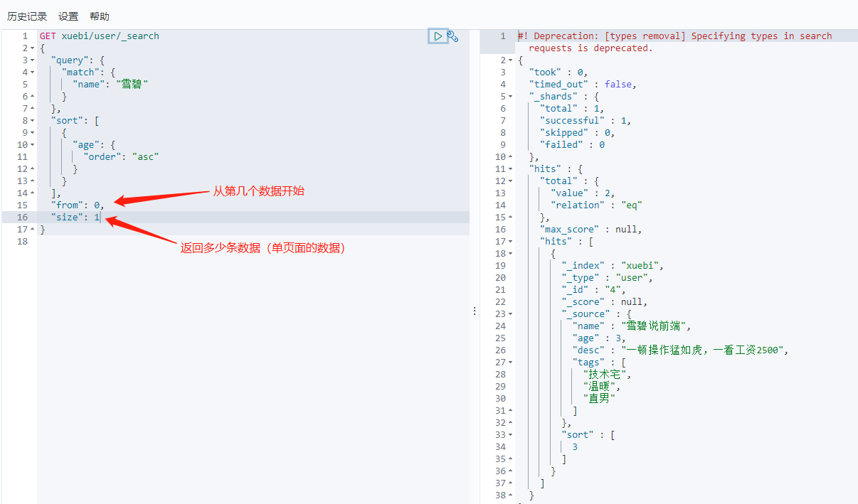858x504 pixels.
Task: Collapse the outer "hits" object at response line 11
Action: click(x=512, y=169)
